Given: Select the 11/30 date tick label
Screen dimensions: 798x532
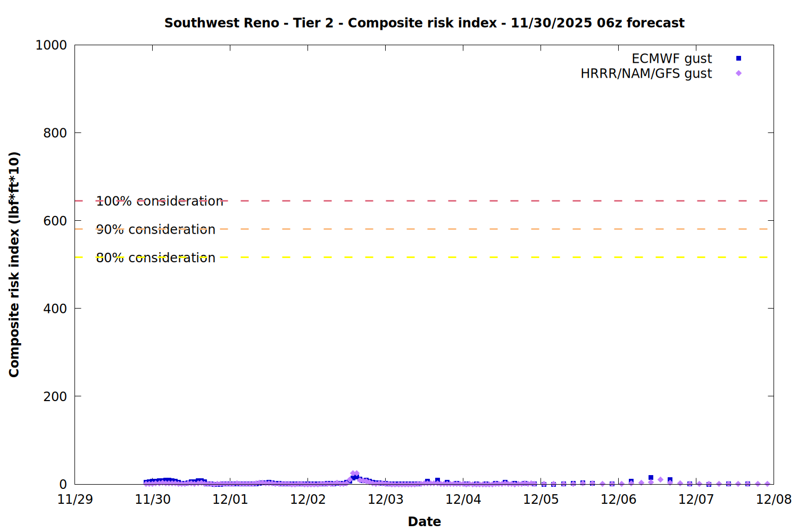Looking at the screenshot, I should click(153, 500).
